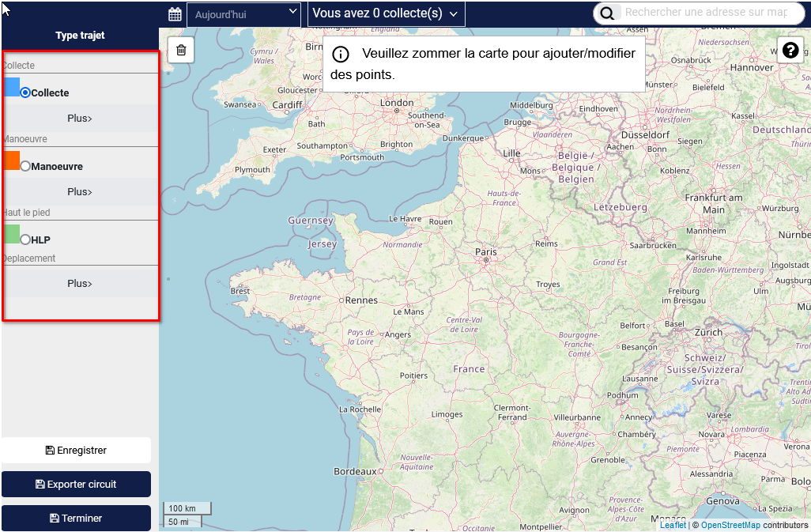Open the Aujourd'hui date dropdown
The width and height of the screenshot is (811, 532).
pyautogui.click(x=243, y=14)
